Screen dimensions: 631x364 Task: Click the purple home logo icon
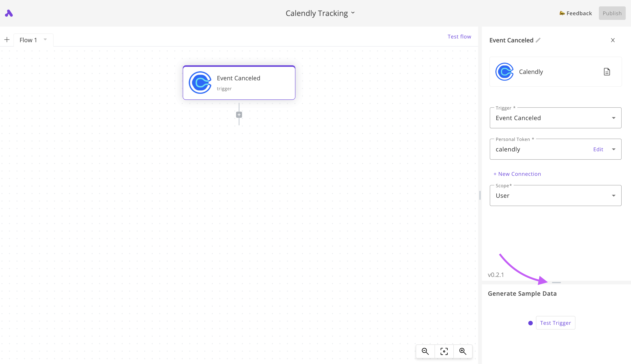point(9,13)
